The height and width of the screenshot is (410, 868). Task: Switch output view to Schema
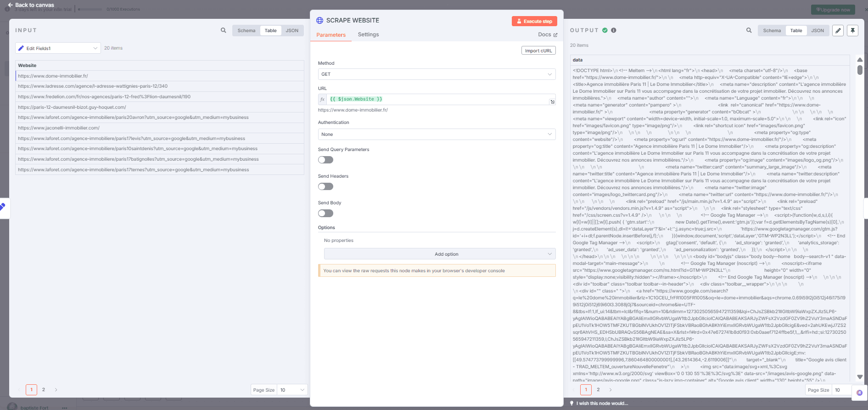[772, 31]
